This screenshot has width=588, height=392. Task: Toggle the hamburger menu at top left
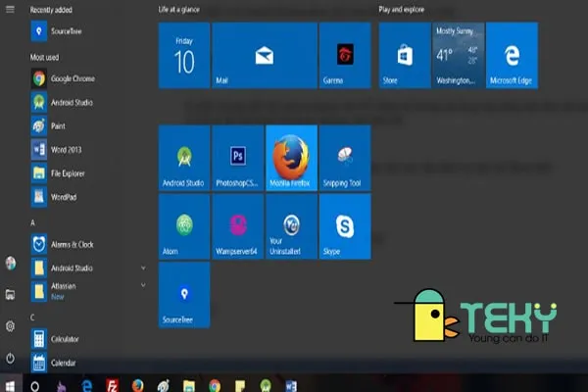(10, 9)
